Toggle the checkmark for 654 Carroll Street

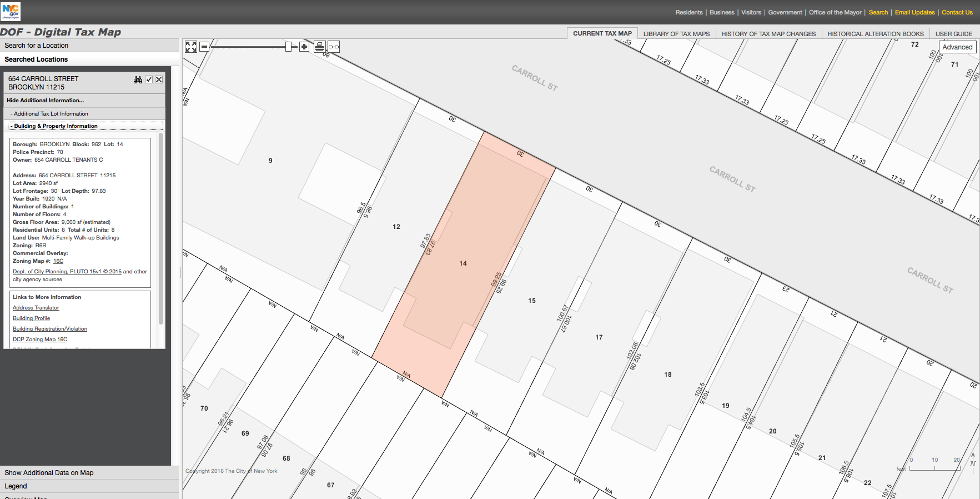tap(149, 79)
